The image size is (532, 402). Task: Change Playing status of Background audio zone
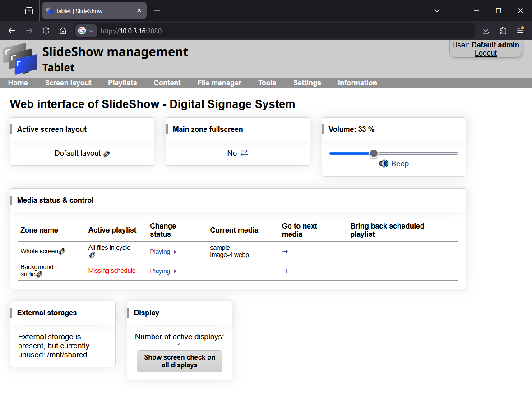pyautogui.click(x=163, y=271)
